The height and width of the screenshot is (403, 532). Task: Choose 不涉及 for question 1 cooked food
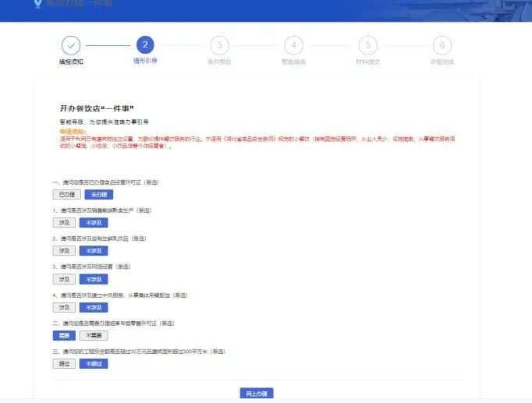(94, 223)
